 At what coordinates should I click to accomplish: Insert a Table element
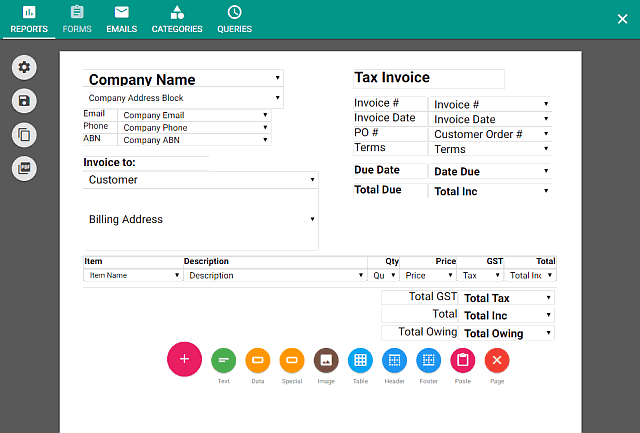[360, 360]
